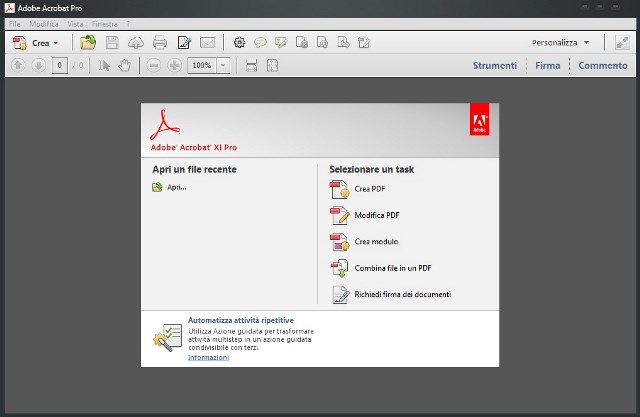Click the export page toolbar icon

343,42
